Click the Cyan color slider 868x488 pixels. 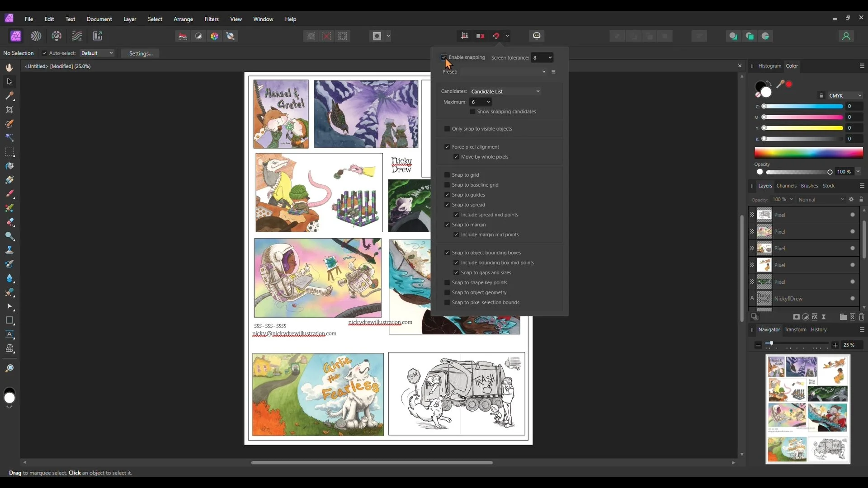[803, 106]
